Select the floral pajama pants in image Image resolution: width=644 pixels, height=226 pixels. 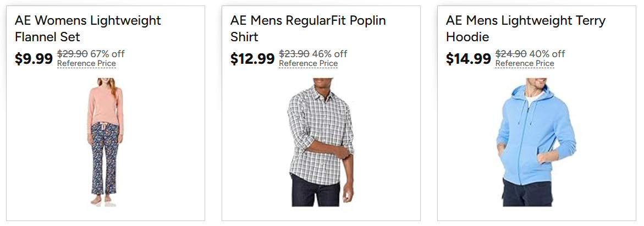coord(104,158)
